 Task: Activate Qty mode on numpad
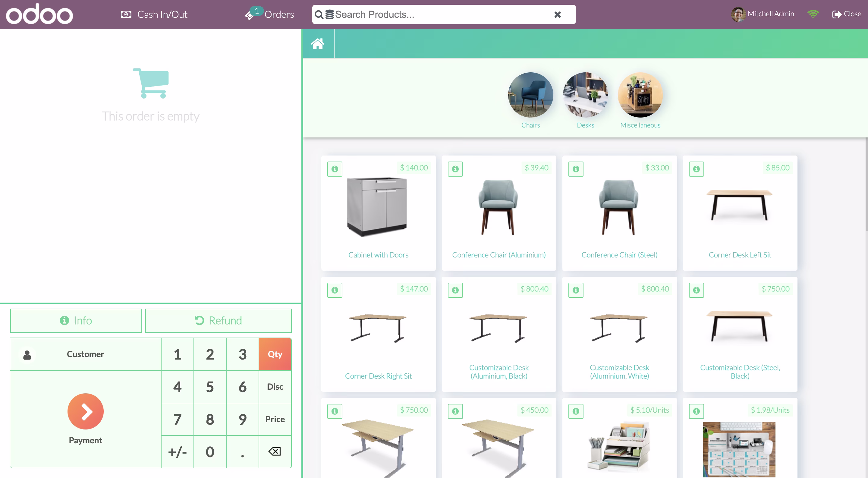pos(275,354)
